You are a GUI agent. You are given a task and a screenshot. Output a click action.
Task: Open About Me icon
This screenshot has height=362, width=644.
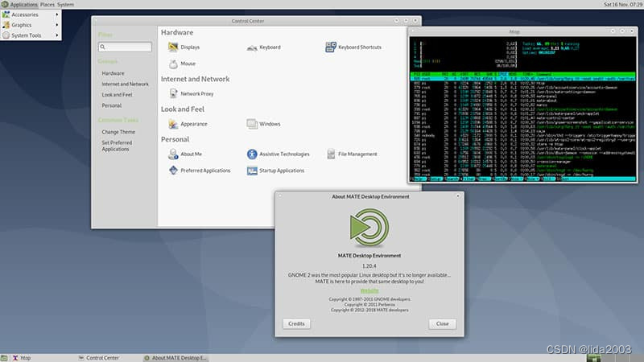[x=173, y=154]
